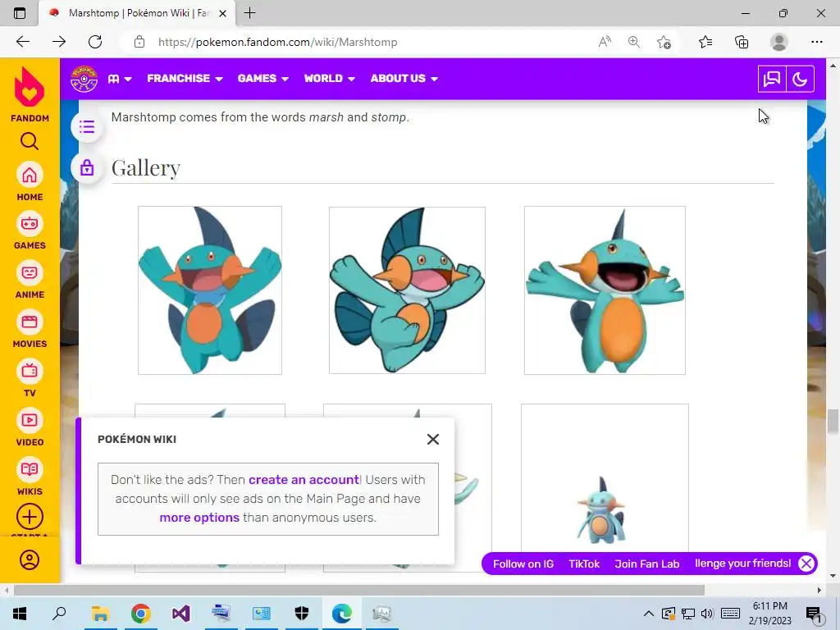
Task: Open the TV section in sidebar
Action: pyautogui.click(x=30, y=372)
